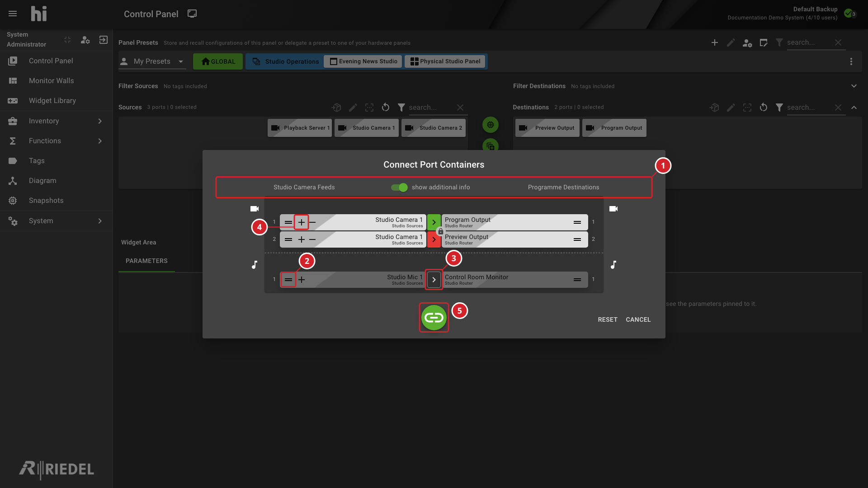The image size is (868, 488).
Task: Click RESET in the dialog
Action: tap(608, 319)
